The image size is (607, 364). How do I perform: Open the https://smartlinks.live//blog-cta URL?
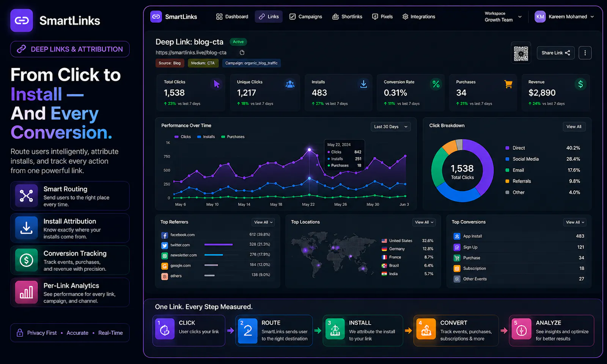click(x=191, y=53)
